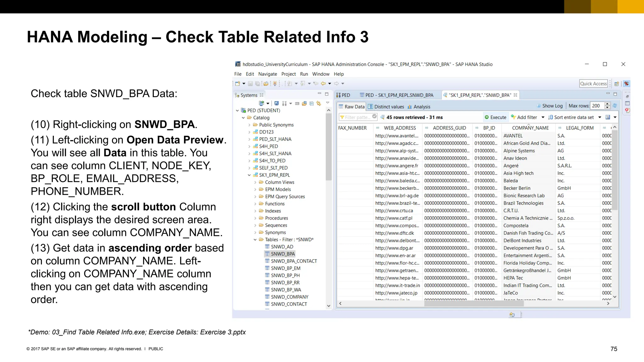Click the refresh icon beside Max rows

click(615, 106)
